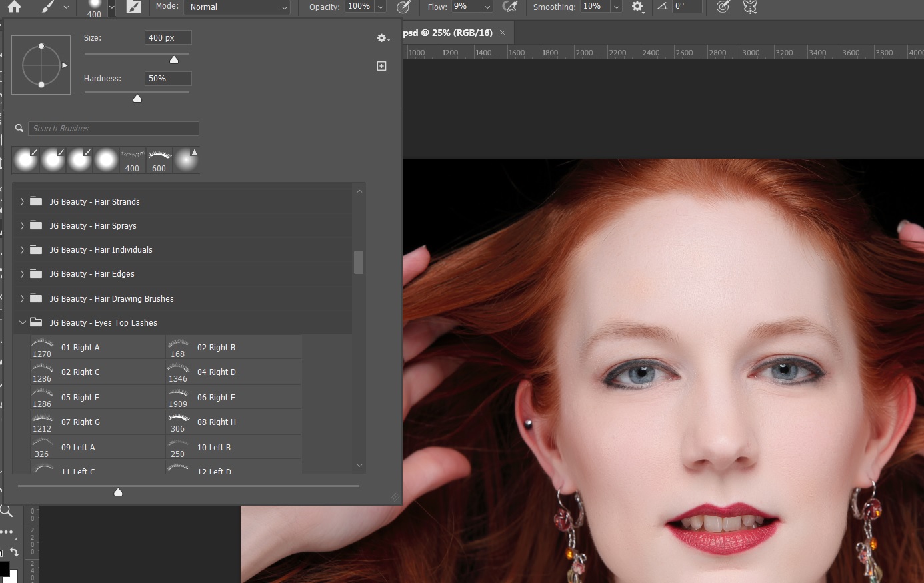This screenshot has width=924, height=583.
Task: Create new brush preset from this brush
Action: coord(381,66)
